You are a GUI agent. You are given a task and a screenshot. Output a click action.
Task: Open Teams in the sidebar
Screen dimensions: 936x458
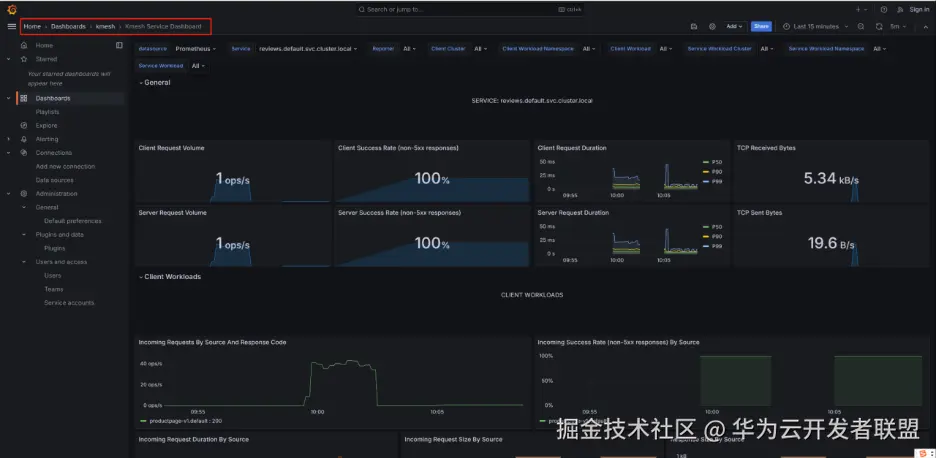53,289
